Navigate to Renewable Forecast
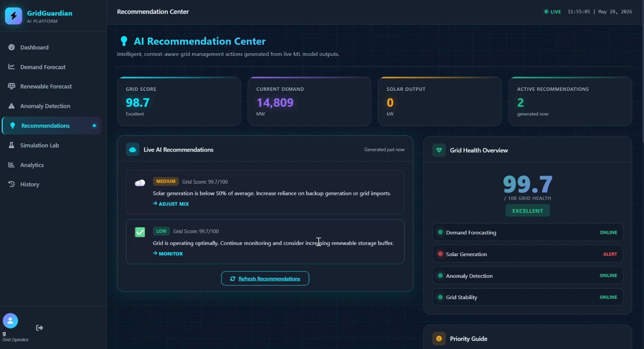The image size is (644, 349). coord(52,86)
